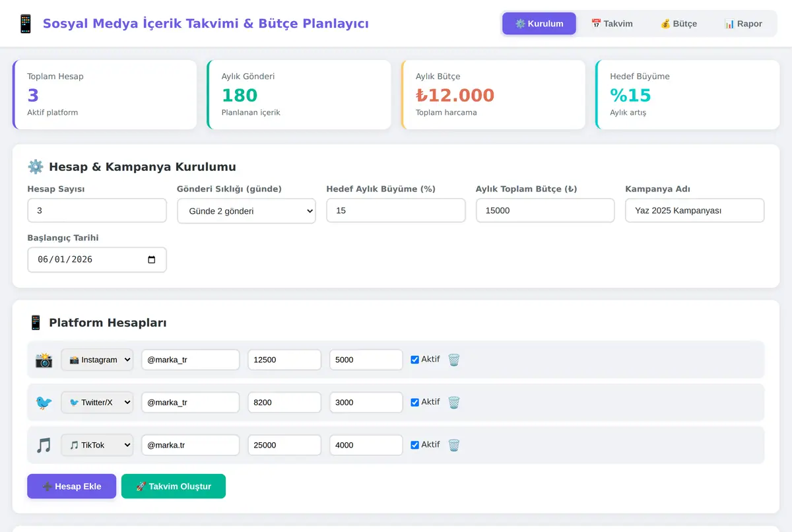Edit the Instagram @marka_tr username field
This screenshot has height=532, width=792.
click(191, 360)
